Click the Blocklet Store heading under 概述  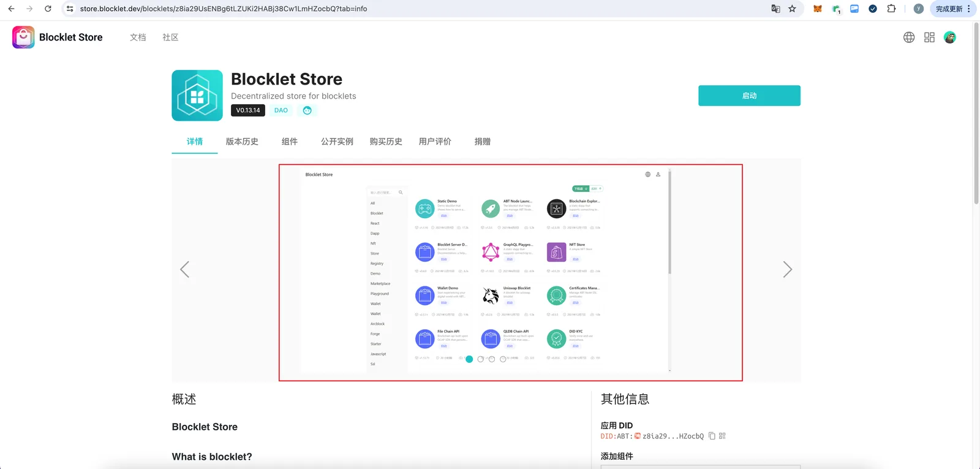pyautogui.click(x=205, y=427)
